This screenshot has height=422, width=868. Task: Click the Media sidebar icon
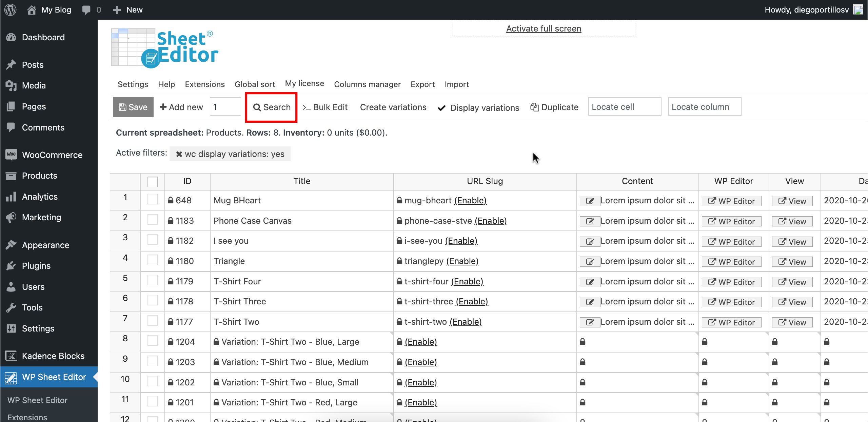click(11, 85)
